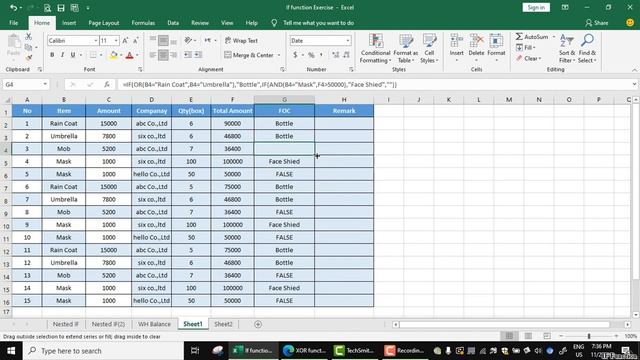Toggle Underline formatting

point(73,55)
